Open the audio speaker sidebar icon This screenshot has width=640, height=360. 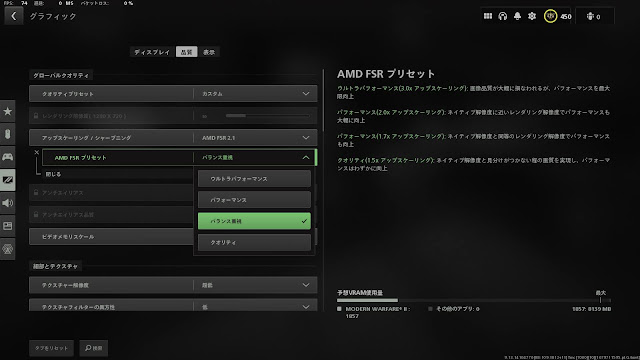click(8, 203)
